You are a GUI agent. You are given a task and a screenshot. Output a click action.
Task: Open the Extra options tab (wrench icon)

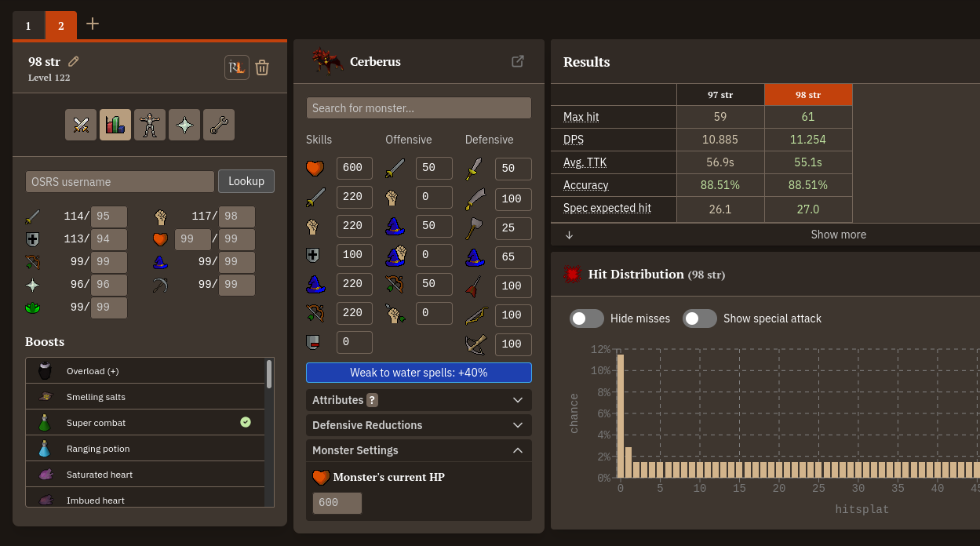tap(219, 125)
